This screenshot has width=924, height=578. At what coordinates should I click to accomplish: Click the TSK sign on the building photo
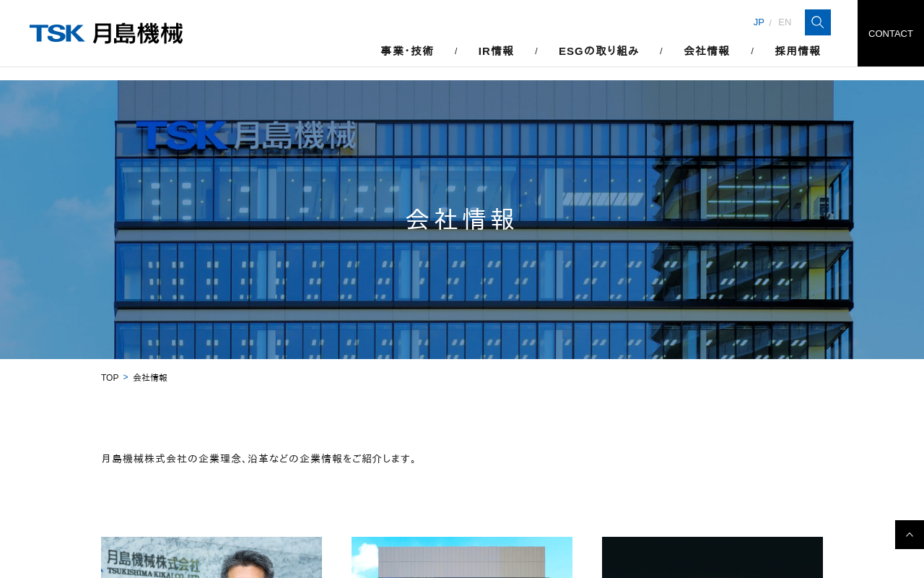tap(245, 136)
